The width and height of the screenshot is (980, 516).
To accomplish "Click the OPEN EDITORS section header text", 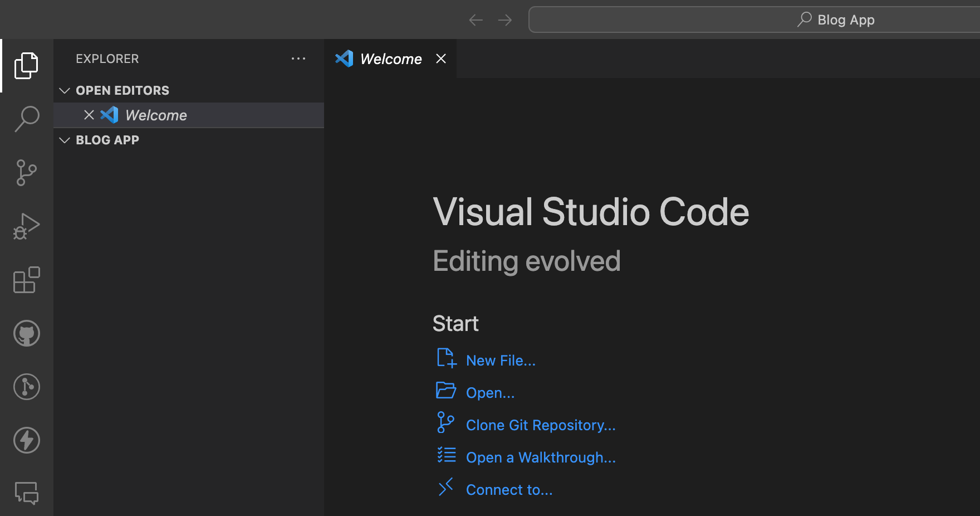I will 122,90.
